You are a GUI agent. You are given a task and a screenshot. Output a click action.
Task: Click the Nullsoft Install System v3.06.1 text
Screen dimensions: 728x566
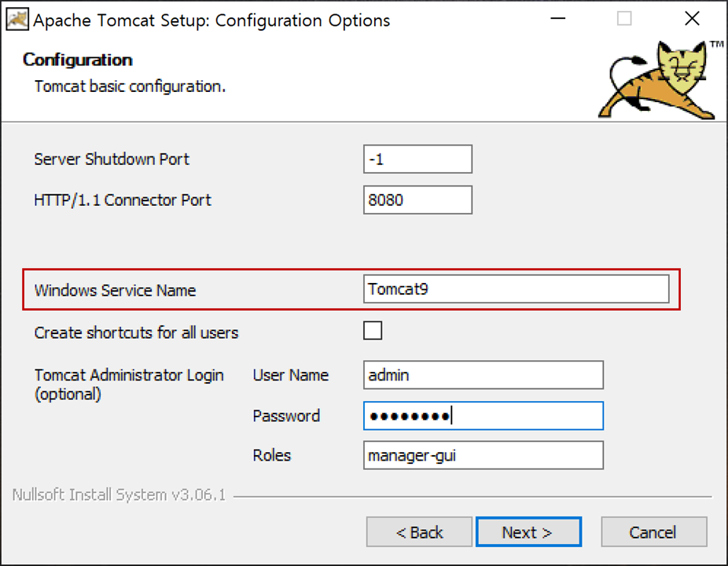[x=119, y=495]
